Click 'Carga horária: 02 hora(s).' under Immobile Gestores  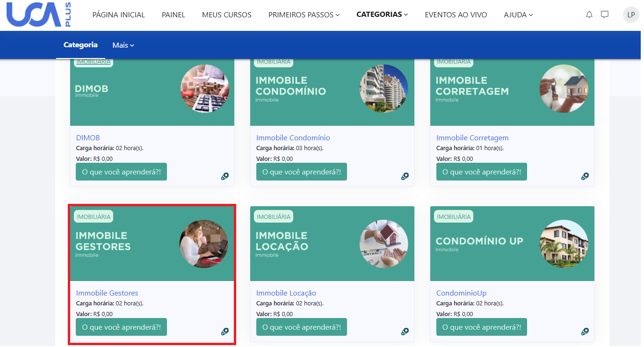[110, 304]
